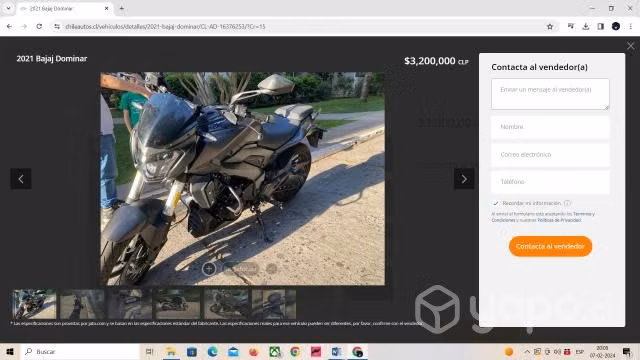Zoom in using the plus icon
The image size is (640, 360).
pos(209,269)
